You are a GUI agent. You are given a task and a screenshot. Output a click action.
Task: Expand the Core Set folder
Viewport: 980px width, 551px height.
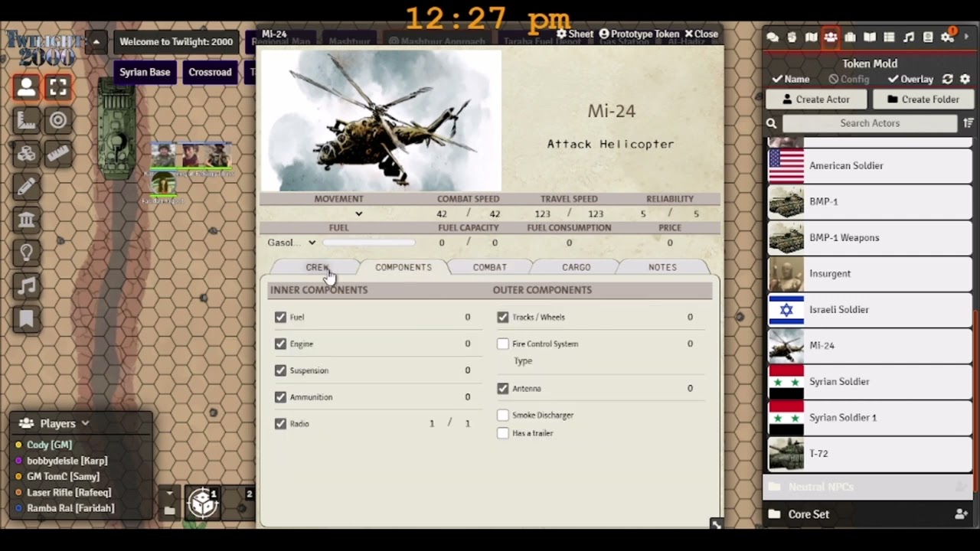808,514
